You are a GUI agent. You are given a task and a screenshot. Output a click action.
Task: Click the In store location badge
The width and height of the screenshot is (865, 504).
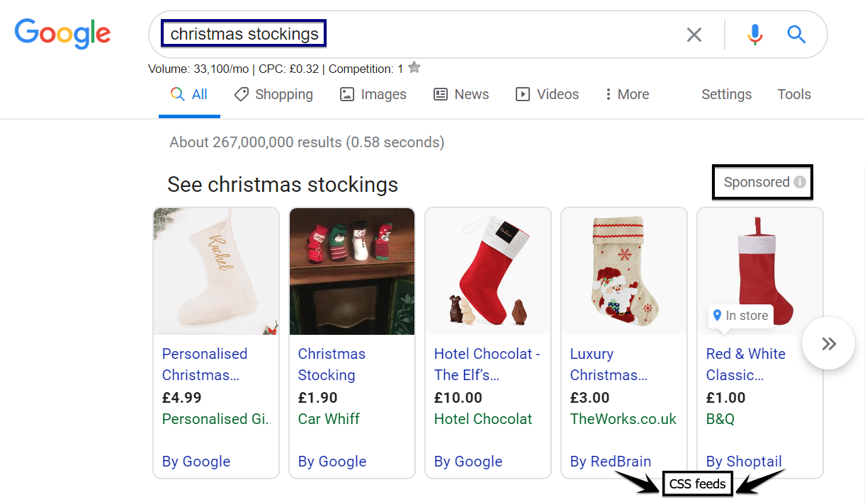tap(740, 316)
